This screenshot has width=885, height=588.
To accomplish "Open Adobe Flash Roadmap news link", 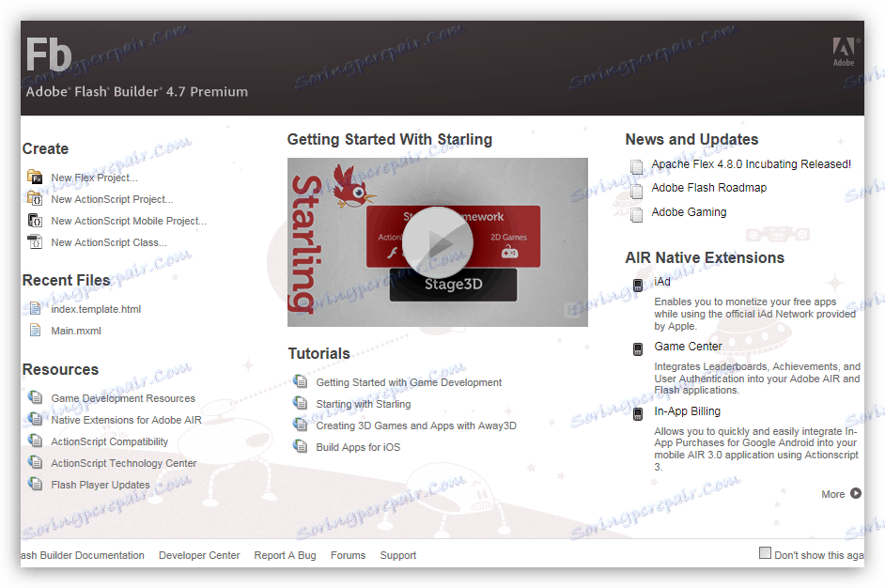I will pyautogui.click(x=709, y=188).
